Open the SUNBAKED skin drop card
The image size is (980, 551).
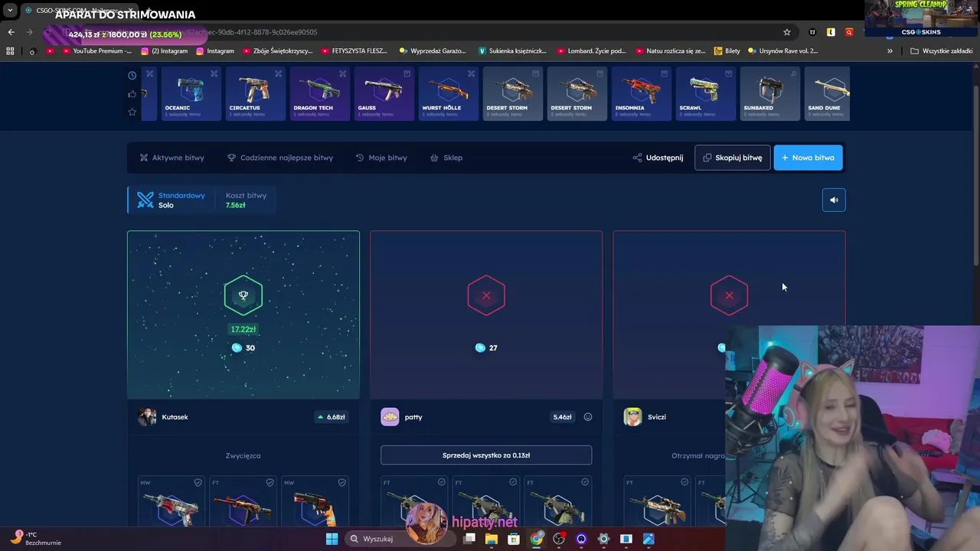click(769, 93)
